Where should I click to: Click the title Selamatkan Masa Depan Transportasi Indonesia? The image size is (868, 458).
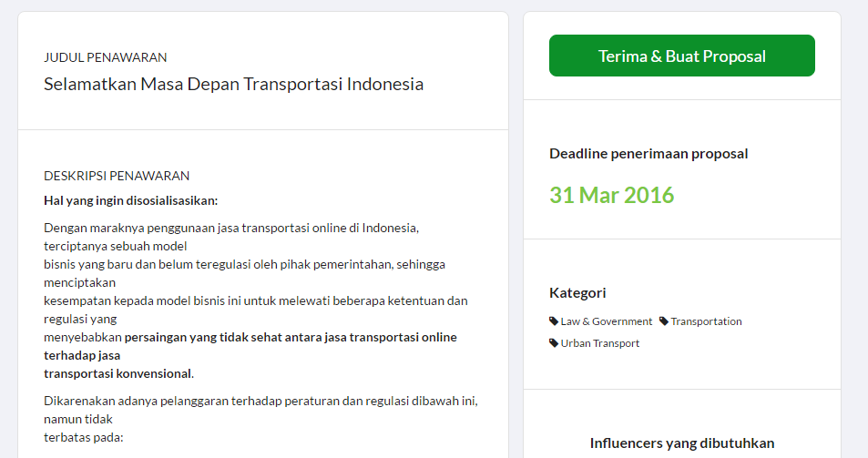coord(233,84)
